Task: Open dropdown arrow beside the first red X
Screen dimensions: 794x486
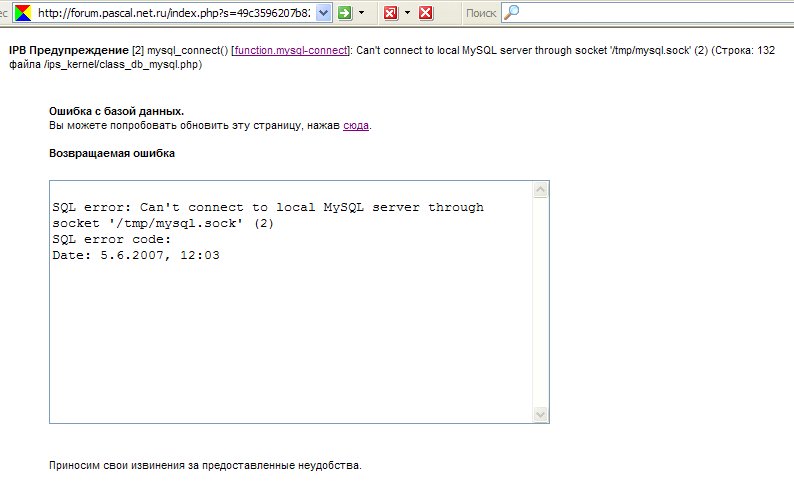Action: [x=408, y=13]
